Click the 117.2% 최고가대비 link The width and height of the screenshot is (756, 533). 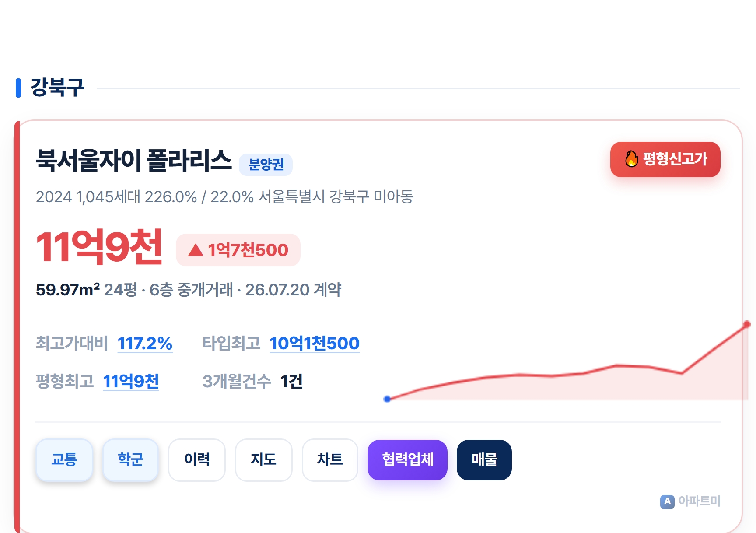[145, 344]
